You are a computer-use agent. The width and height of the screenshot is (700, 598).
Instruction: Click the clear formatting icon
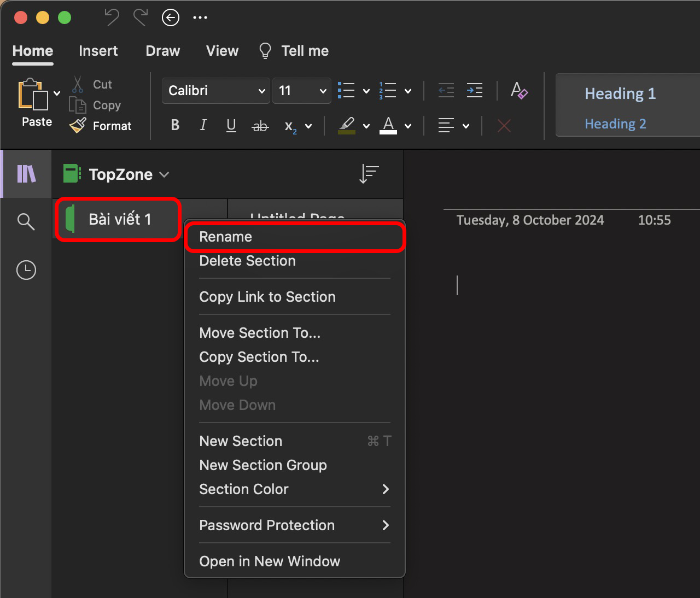(519, 90)
